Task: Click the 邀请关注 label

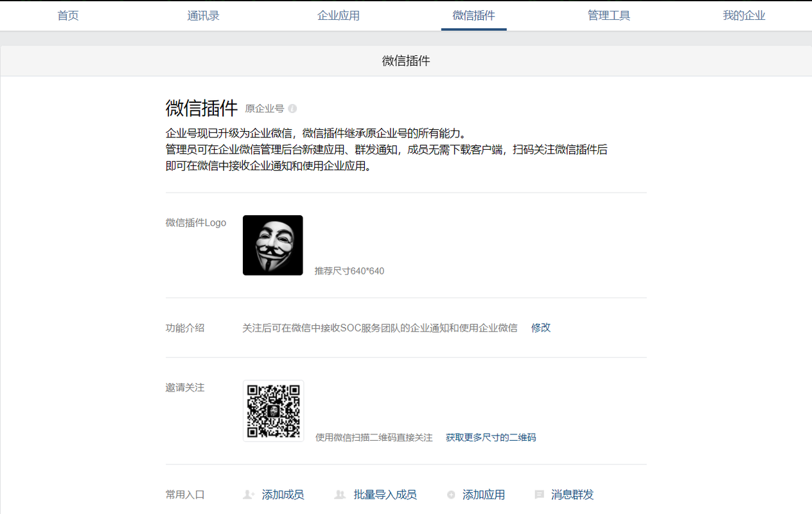Action: [185, 387]
